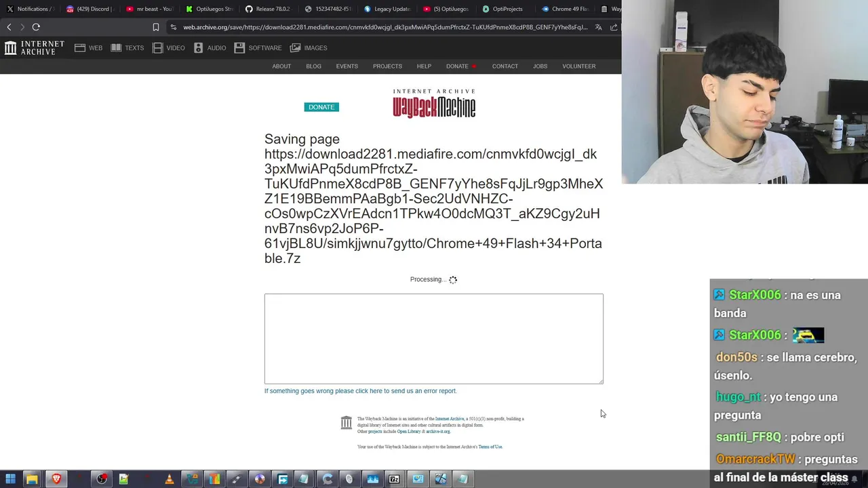Open the Web section of Internet Archive
This screenshot has height=488, width=868.
89,48
